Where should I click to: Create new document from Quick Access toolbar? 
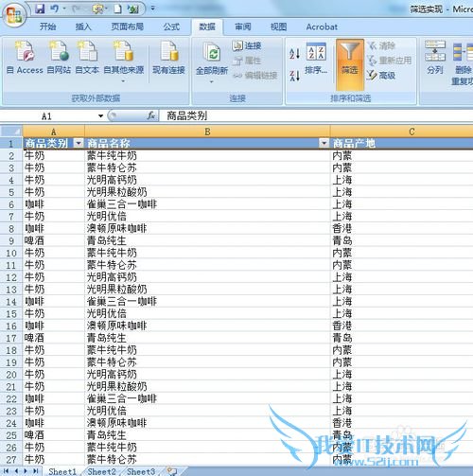[x=118, y=9]
